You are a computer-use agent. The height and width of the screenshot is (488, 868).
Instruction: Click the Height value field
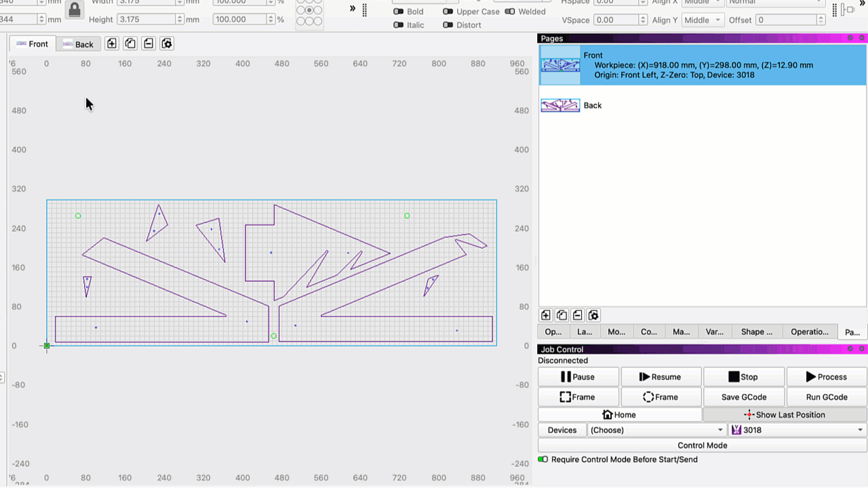point(146,20)
